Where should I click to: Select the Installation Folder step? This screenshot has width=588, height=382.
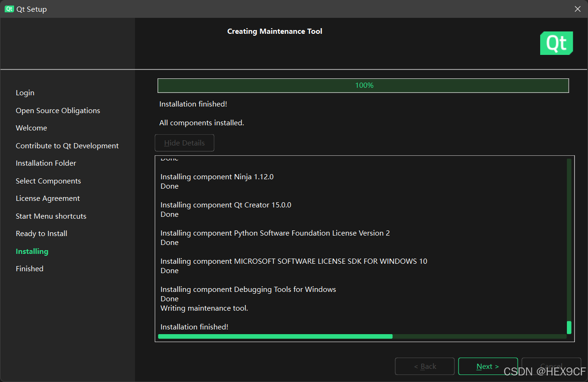pos(46,163)
